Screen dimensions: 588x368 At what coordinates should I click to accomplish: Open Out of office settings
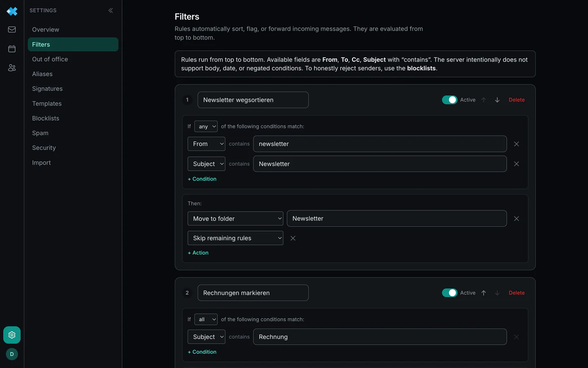pyautogui.click(x=73, y=59)
